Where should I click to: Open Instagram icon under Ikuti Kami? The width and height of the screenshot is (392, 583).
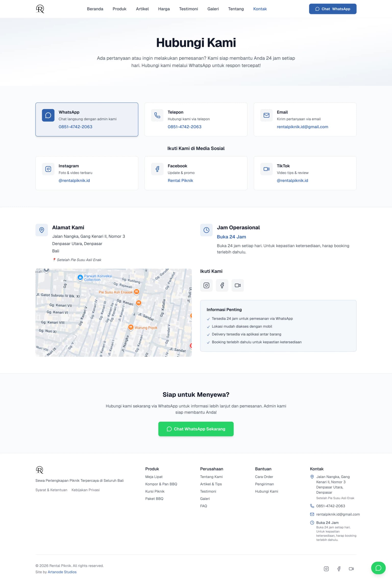click(206, 285)
